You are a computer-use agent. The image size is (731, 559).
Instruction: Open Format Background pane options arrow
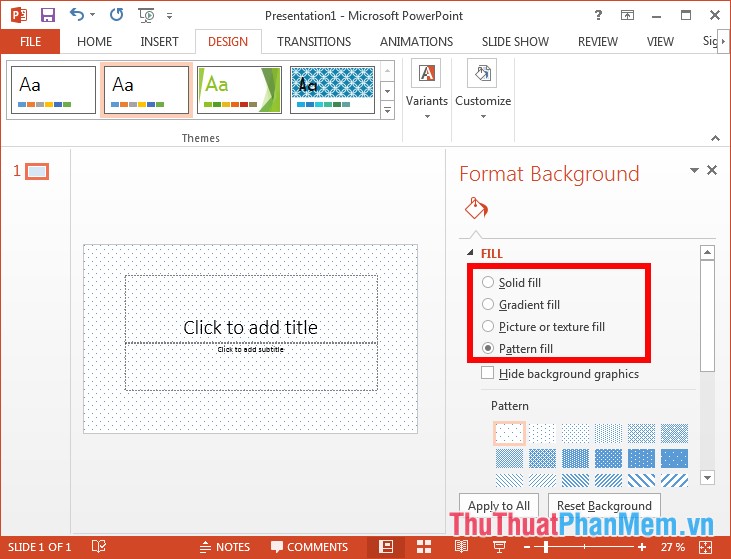point(694,171)
